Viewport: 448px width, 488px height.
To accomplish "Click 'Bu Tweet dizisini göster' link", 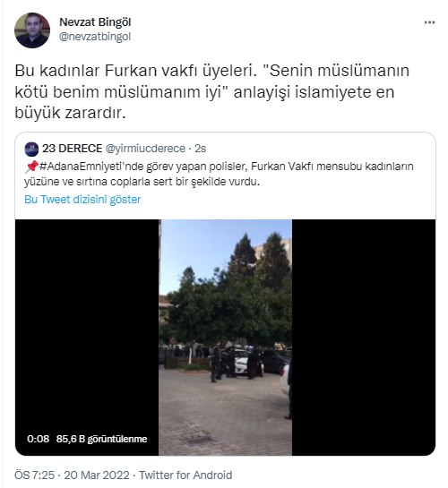I will [82, 199].
